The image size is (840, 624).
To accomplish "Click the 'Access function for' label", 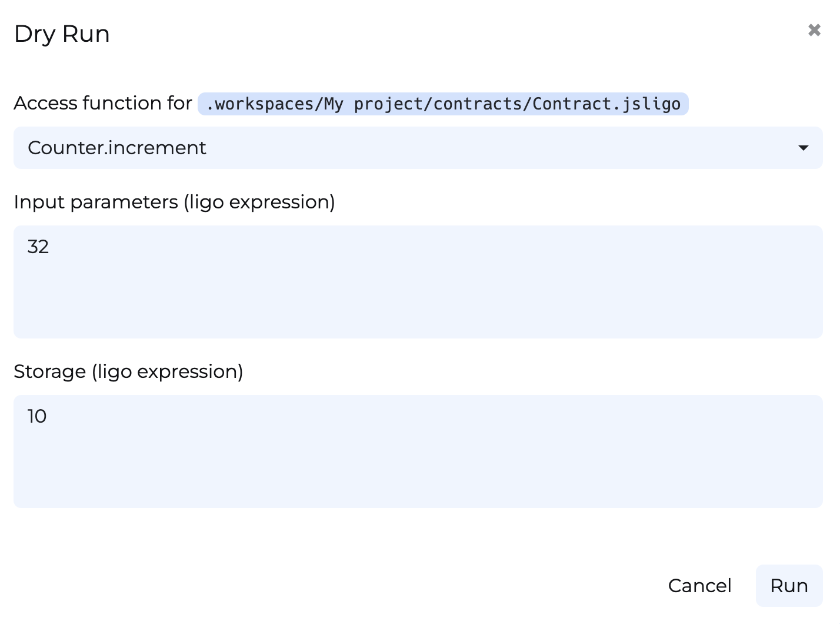I will [103, 103].
